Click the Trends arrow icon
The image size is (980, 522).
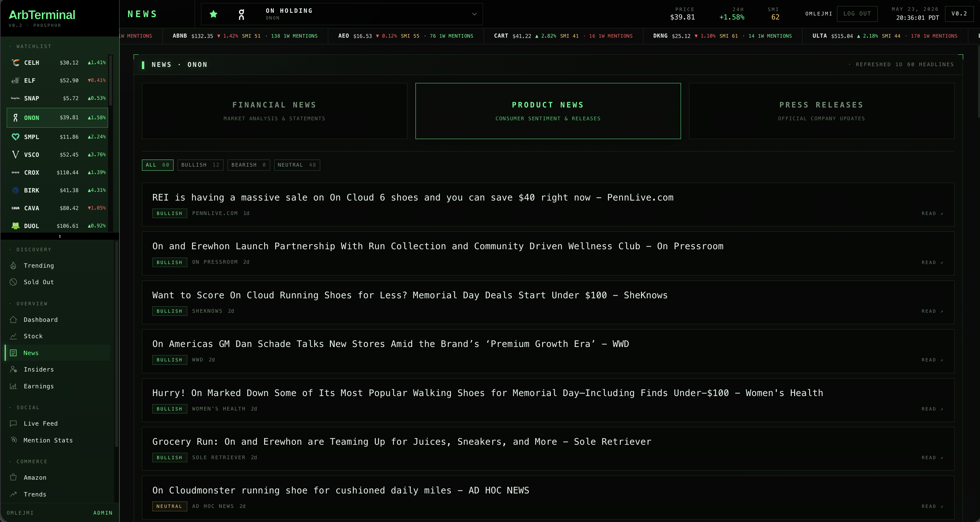[x=13, y=494]
